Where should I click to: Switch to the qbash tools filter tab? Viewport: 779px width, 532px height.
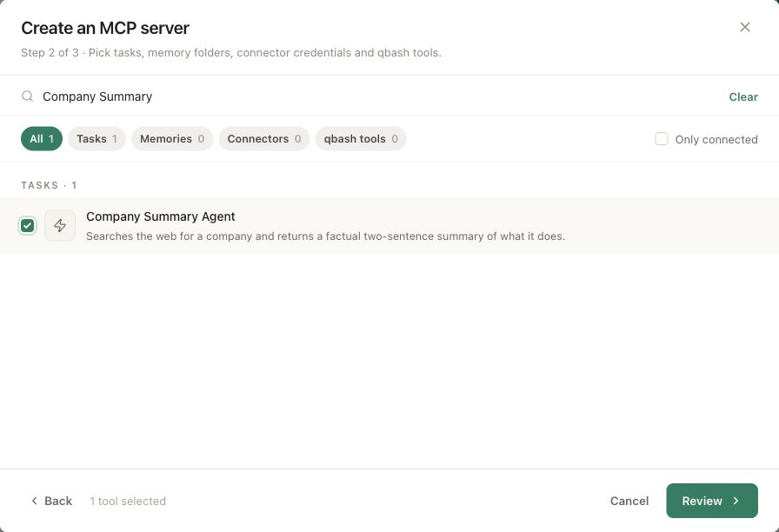pos(361,138)
